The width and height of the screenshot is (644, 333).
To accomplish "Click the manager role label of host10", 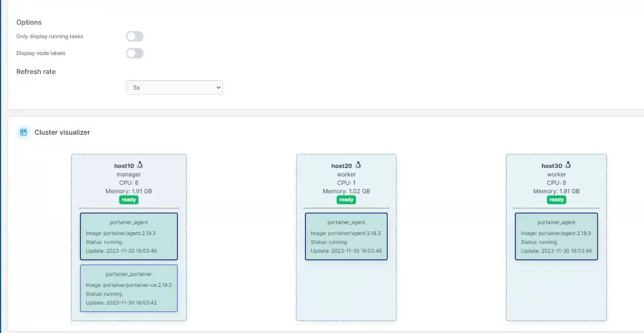I will (x=129, y=175).
